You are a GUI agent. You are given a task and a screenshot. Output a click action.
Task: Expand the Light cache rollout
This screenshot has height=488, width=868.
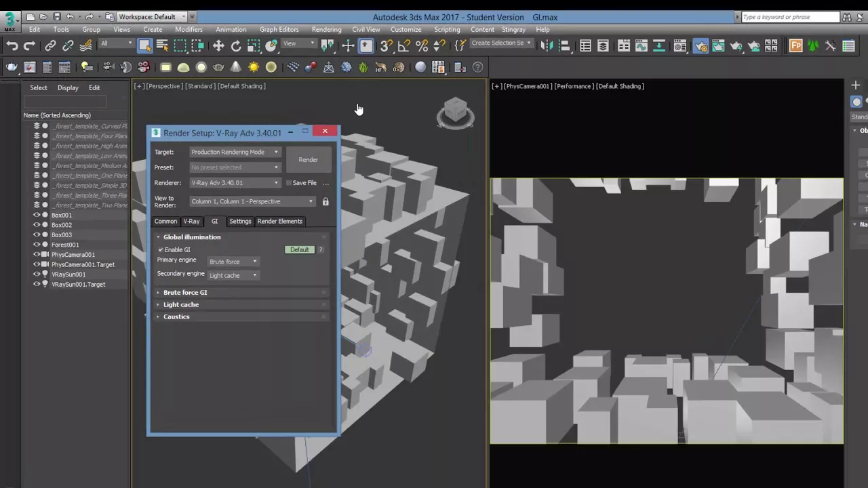pos(242,305)
